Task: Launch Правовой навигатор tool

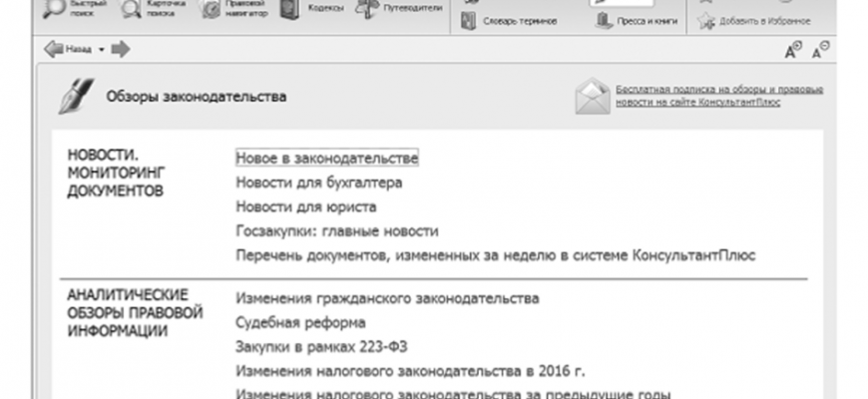Action: pyautogui.click(x=233, y=9)
